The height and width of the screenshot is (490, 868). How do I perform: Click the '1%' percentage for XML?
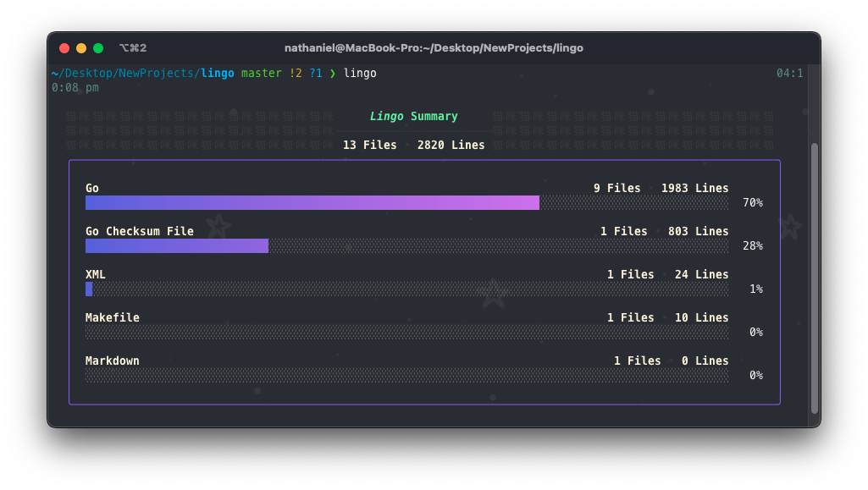pyautogui.click(x=756, y=289)
